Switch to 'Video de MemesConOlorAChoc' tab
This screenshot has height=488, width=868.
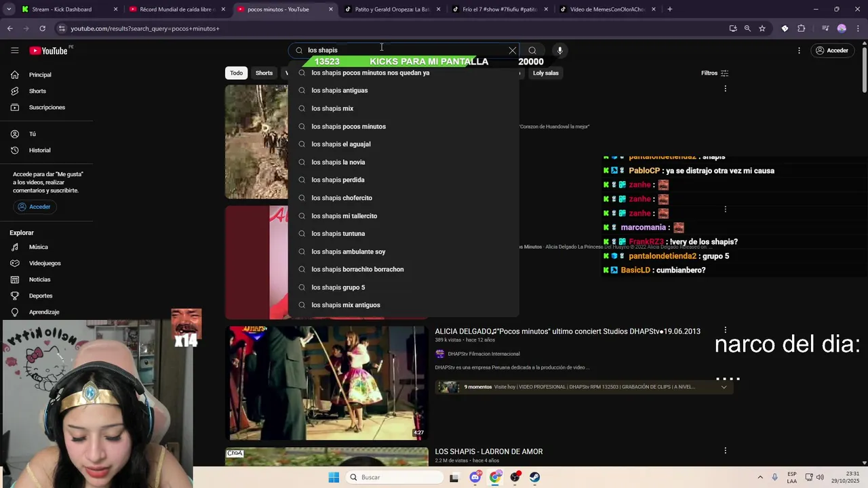click(607, 9)
